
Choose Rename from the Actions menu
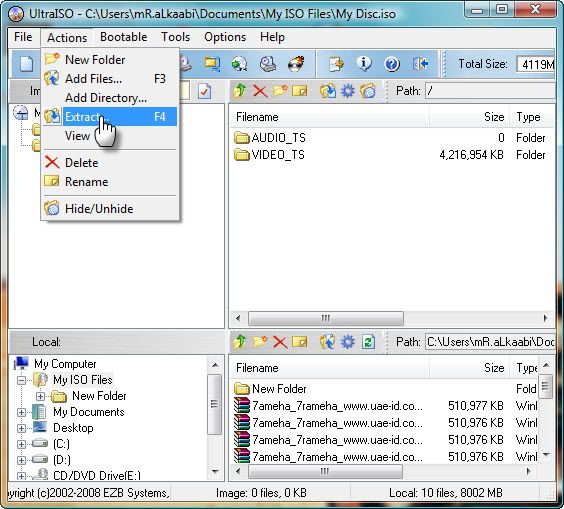pyautogui.click(x=110, y=182)
